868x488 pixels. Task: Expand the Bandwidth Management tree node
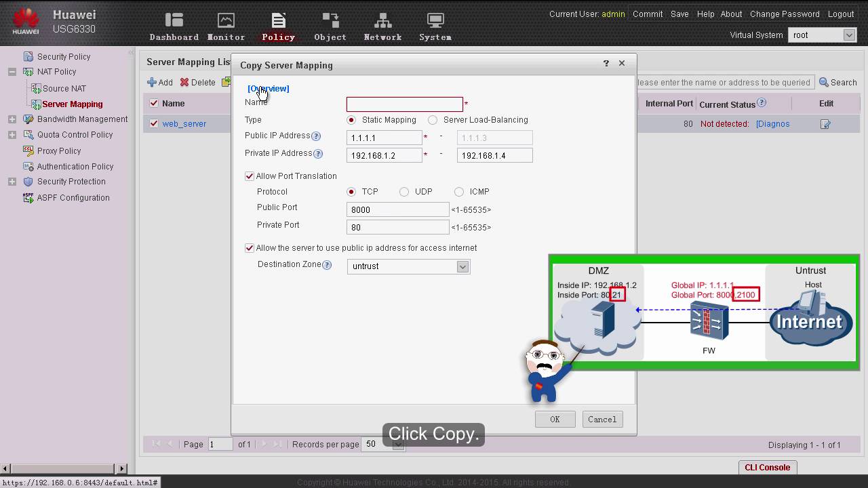coord(12,119)
